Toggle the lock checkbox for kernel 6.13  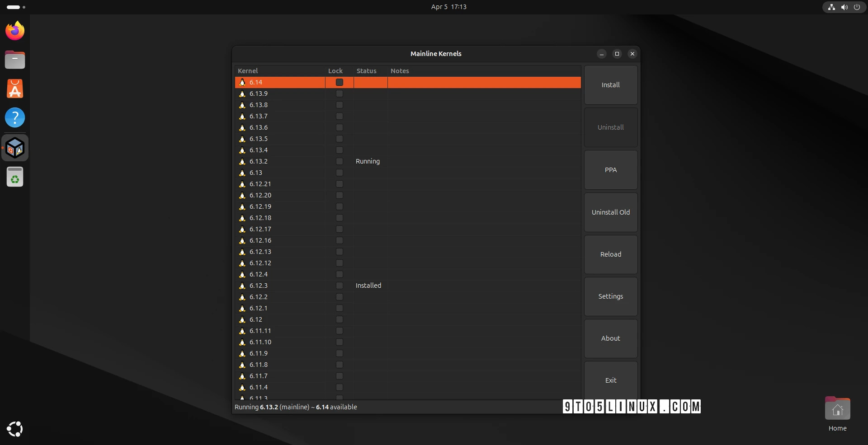click(x=340, y=173)
